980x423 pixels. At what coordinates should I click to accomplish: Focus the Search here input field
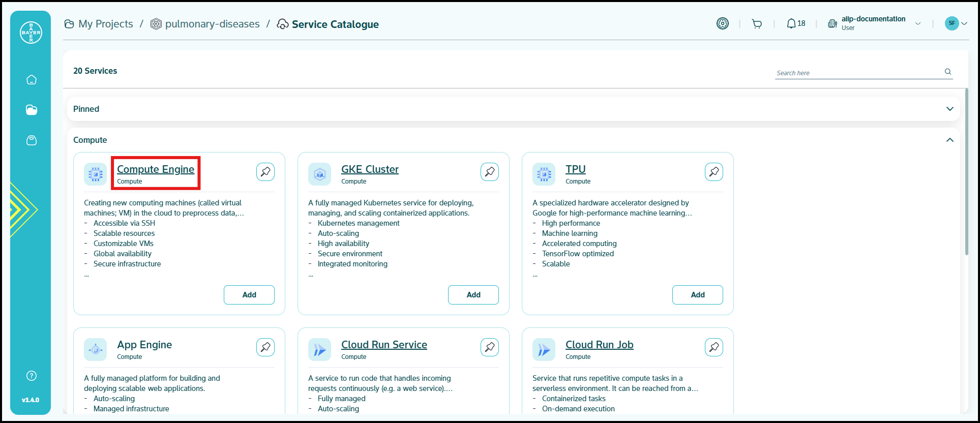[857, 73]
